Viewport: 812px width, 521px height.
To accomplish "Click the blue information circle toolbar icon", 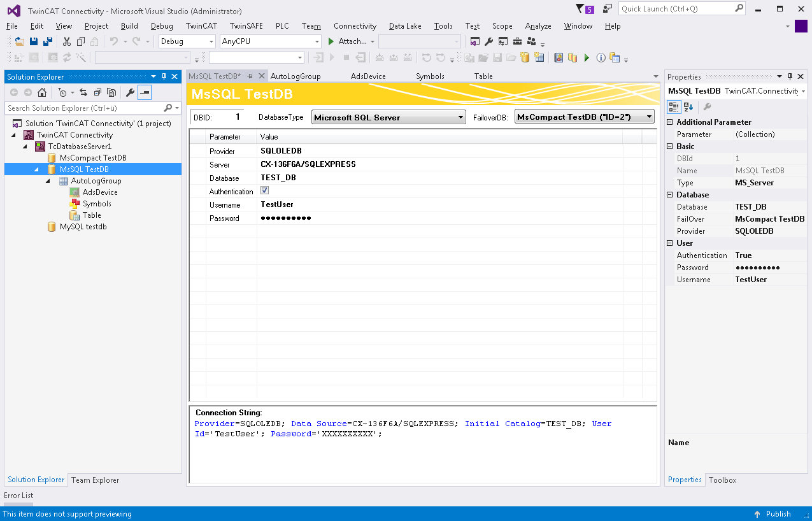I will pos(601,58).
